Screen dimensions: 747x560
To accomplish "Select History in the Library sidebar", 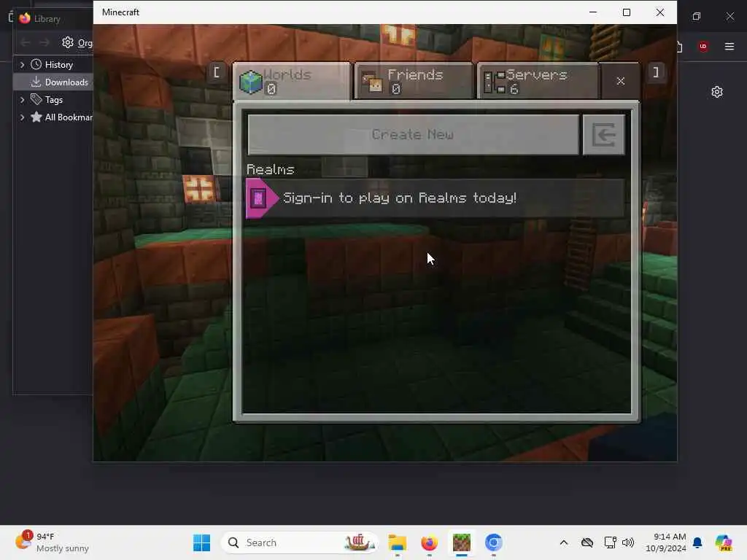I will tap(58, 64).
